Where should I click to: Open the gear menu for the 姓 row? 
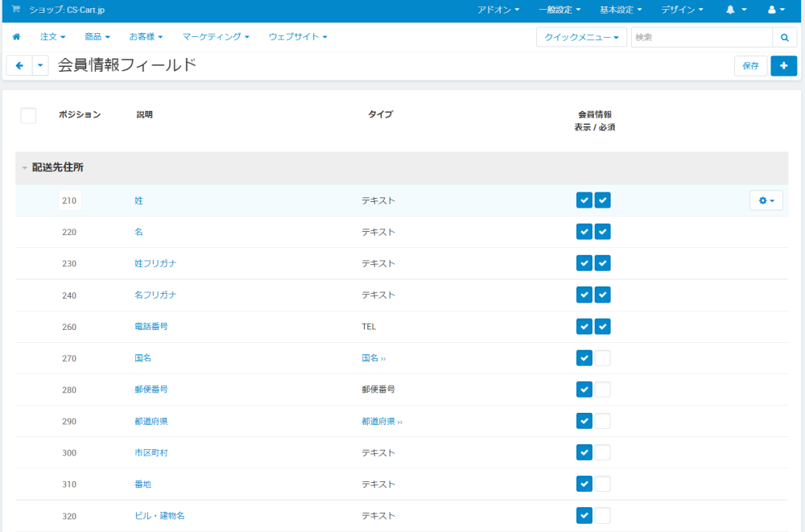pos(766,200)
